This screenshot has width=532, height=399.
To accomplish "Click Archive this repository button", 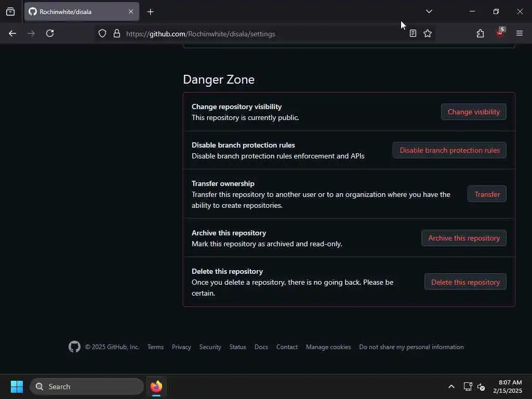I will (x=464, y=238).
